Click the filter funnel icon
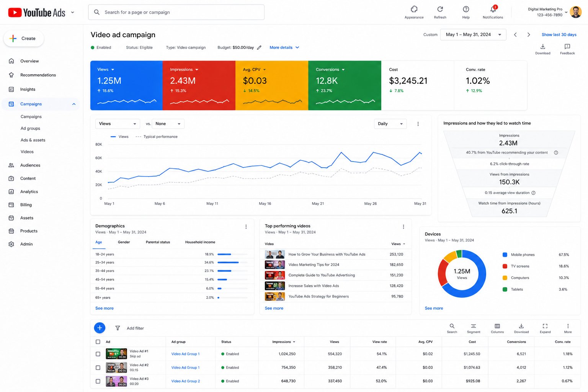The width and height of the screenshot is (588, 392). coord(118,328)
